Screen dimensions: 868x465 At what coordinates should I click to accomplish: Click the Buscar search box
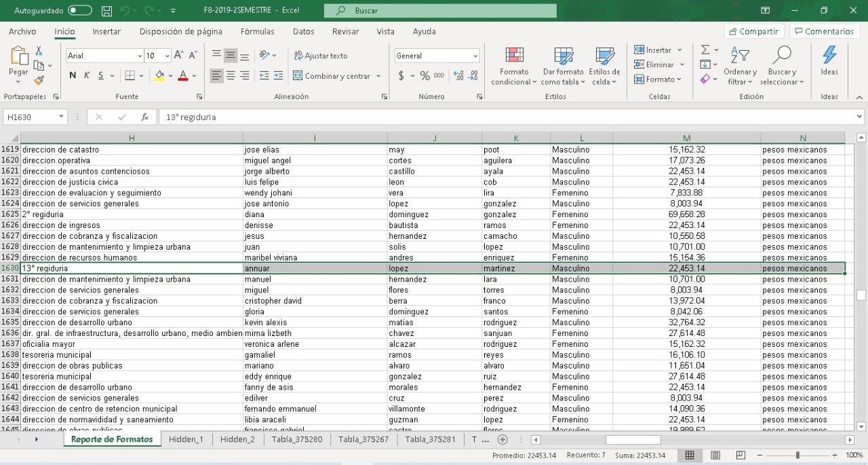pos(441,11)
